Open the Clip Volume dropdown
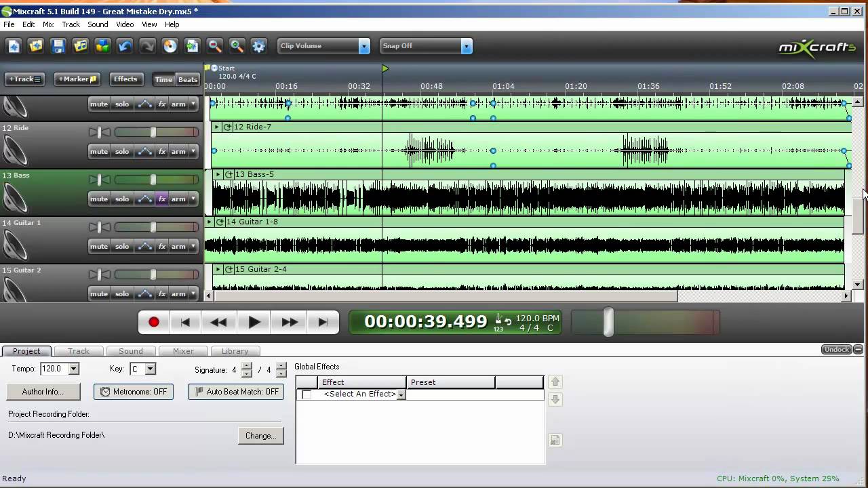 click(x=364, y=46)
